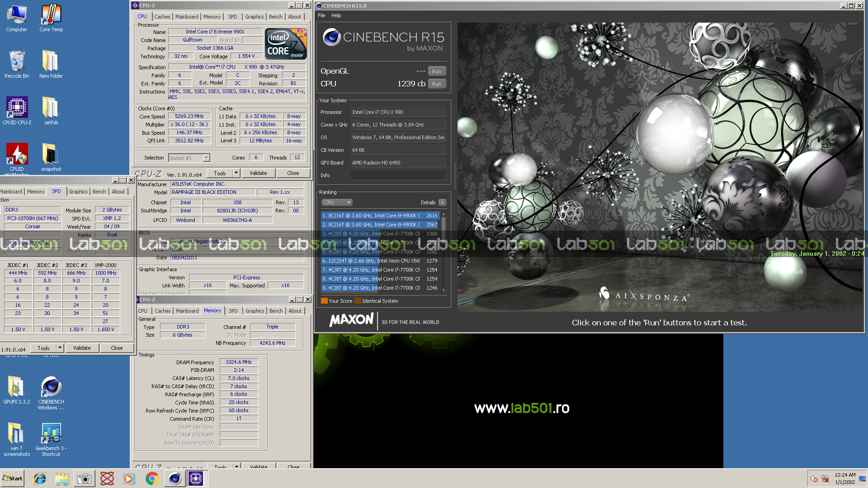Viewport: 868px width, 488px height.
Task: Click the Tools button in top CPU-Z
Action: [220, 173]
